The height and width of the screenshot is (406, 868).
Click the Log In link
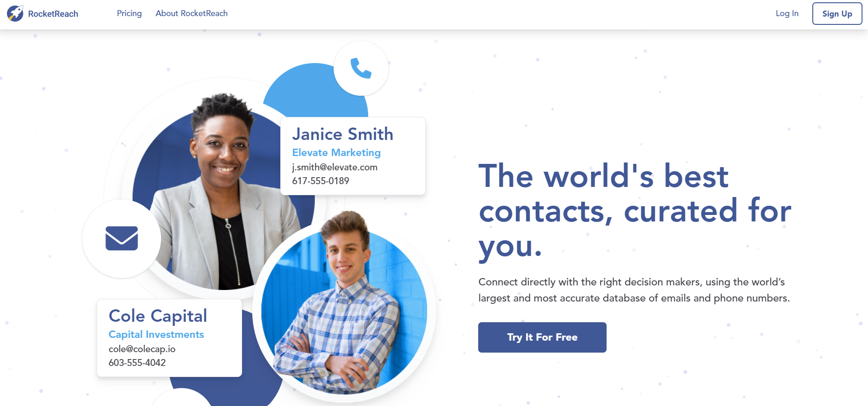pyautogui.click(x=787, y=13)
